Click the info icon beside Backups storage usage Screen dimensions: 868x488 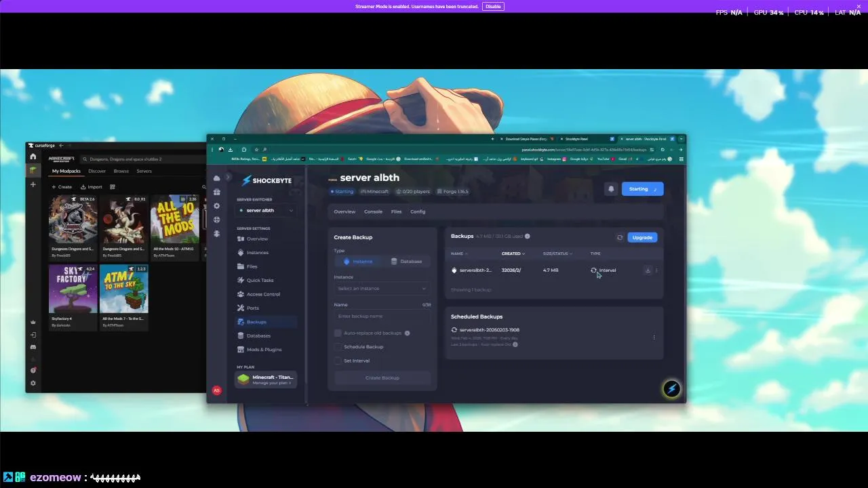[x=527, y=237]
